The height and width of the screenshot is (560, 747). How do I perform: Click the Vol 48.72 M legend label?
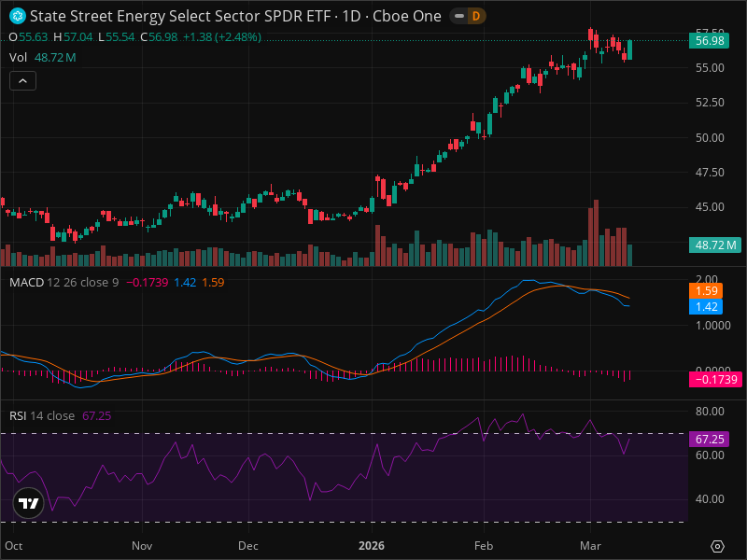(x=42, y=58)
